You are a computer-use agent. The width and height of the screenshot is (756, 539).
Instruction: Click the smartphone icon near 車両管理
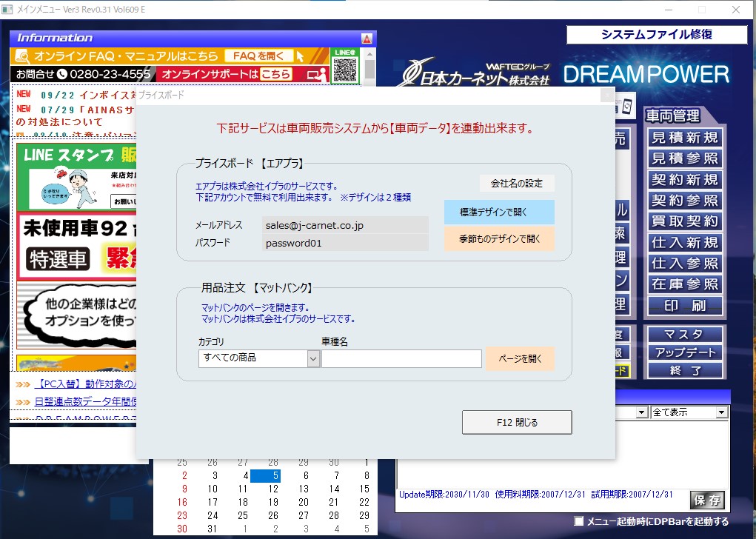coord(626,106)
